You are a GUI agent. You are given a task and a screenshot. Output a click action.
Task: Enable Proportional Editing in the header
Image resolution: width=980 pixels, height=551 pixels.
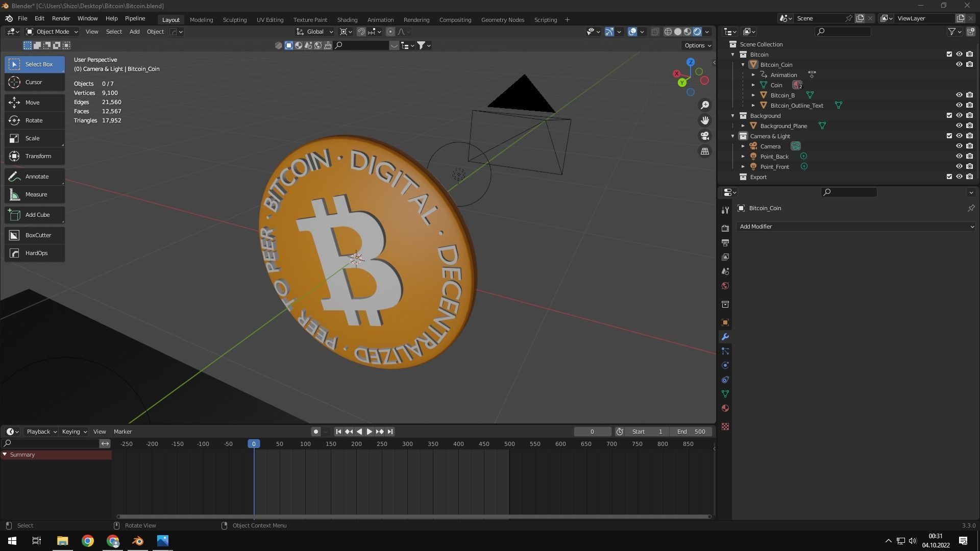point(390,32)
